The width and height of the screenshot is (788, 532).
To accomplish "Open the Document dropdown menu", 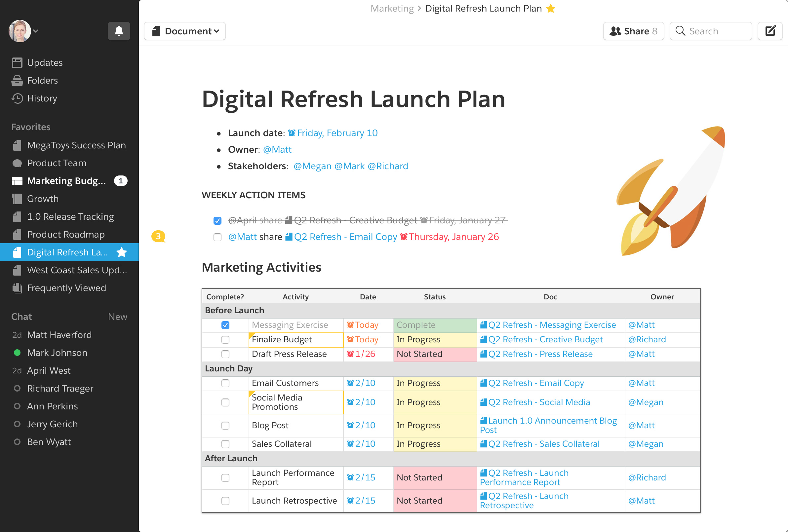I will [185, 31].
